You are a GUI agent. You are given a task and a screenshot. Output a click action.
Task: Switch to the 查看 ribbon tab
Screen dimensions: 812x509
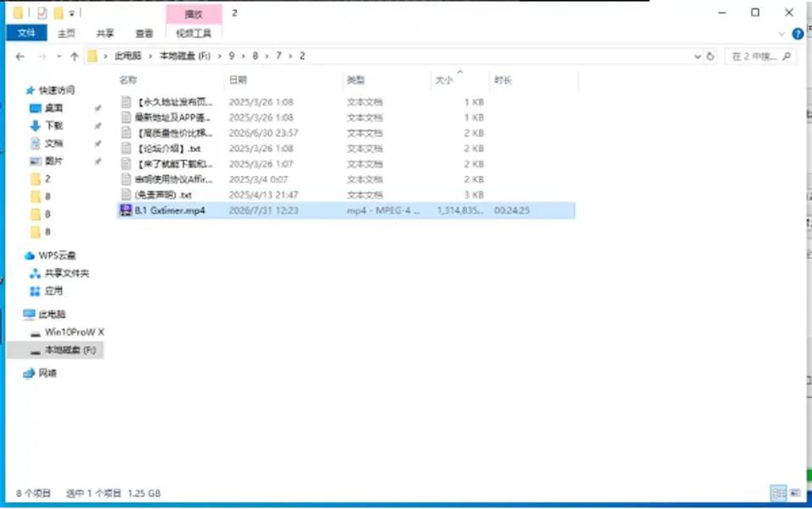144,33
